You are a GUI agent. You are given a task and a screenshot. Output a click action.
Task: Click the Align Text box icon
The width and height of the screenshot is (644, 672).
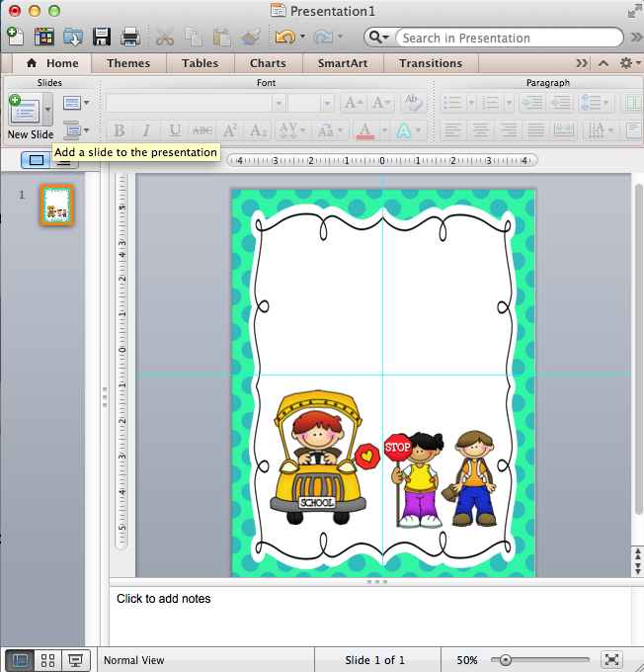coord(633,130)
